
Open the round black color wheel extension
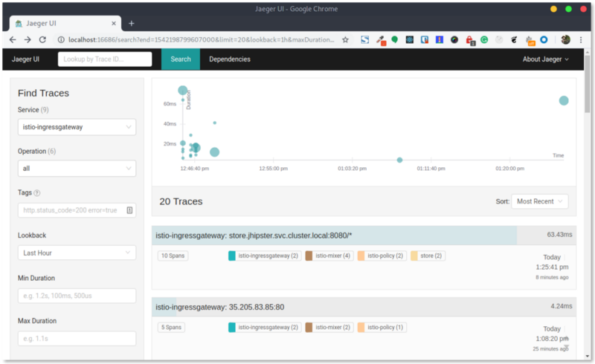[x=454, y=39]
